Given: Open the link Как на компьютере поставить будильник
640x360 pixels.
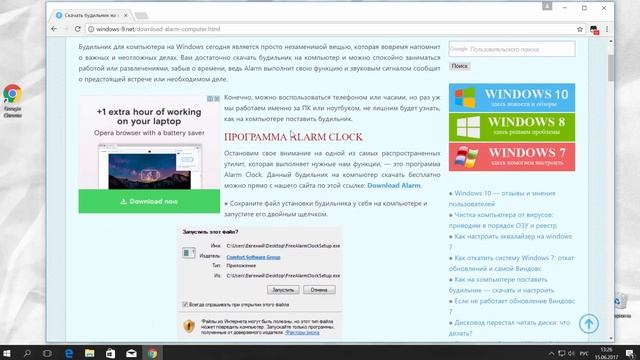Looking at the screenshot, I should point(502,285).
